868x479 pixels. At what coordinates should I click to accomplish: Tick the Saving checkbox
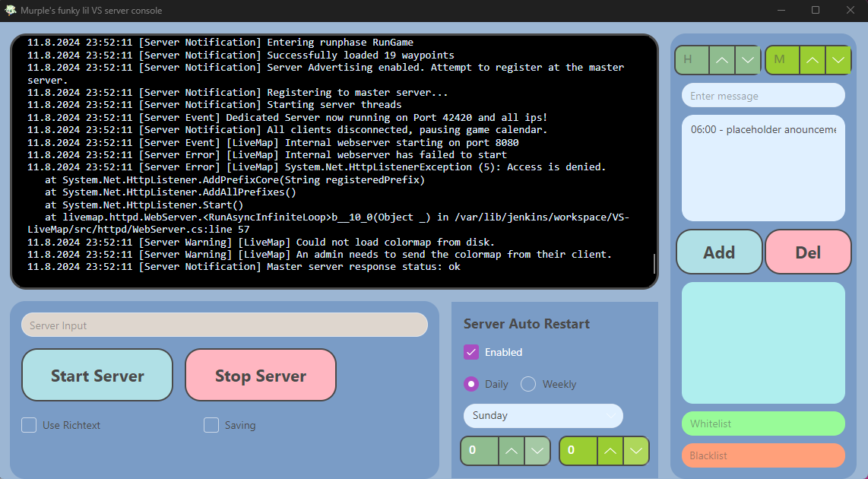coord(211,425)
